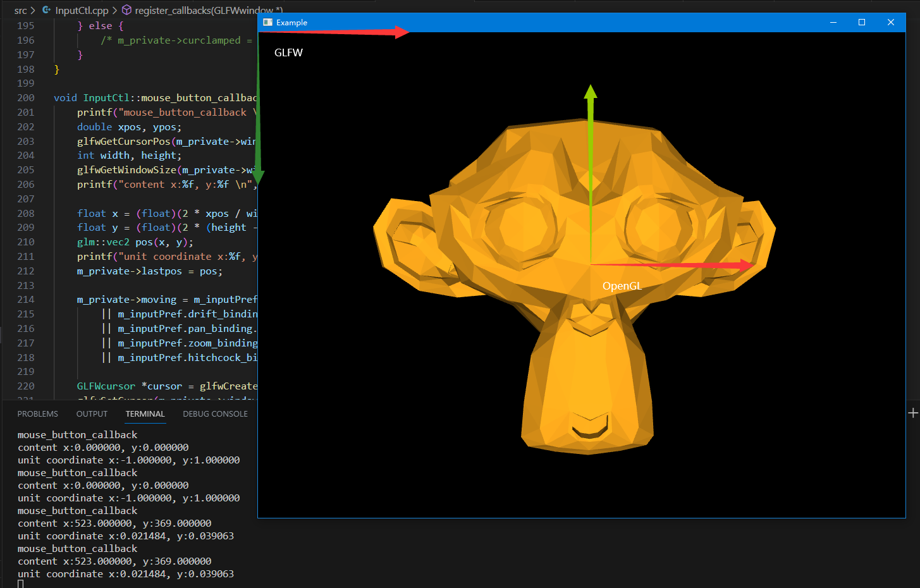This screenshot has width=920, height=588.
Task: Open the src folder breadcrumb
Action: 20,10
